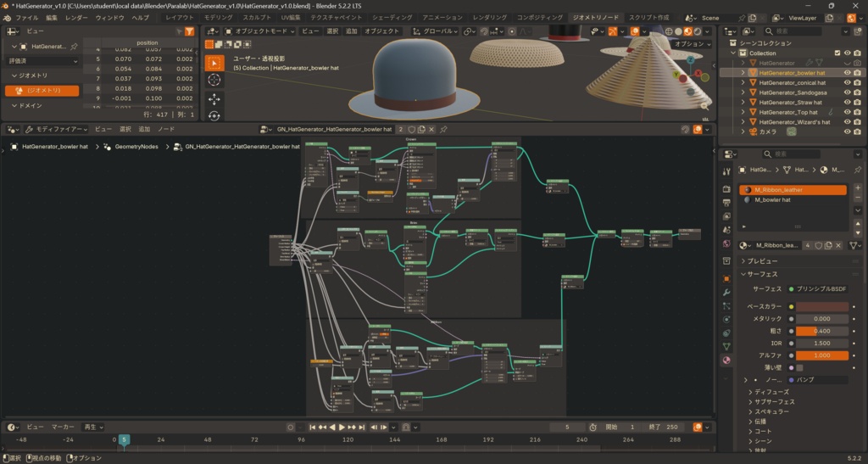Open the オブジェクトモード mode dropdown

coord(260,31)
